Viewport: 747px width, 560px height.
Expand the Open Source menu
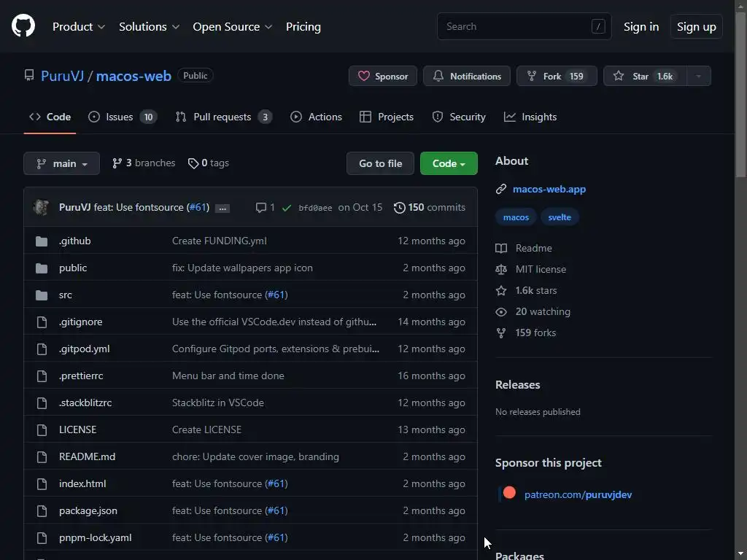pos(233,27)
